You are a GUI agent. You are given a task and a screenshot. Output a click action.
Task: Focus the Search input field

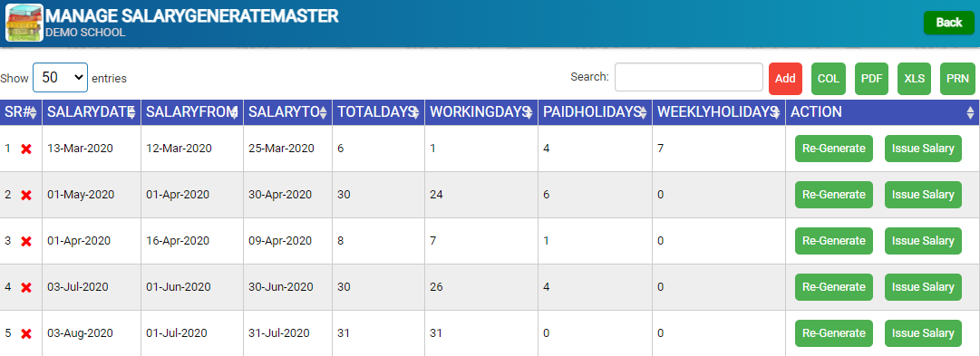click(689, 77)
